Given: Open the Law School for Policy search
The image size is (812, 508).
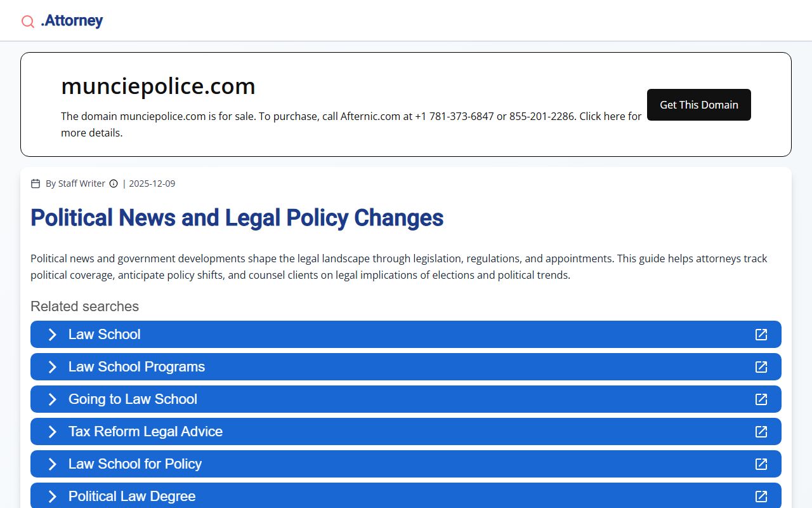Looking at the screenshot, I should coord(406,464).
